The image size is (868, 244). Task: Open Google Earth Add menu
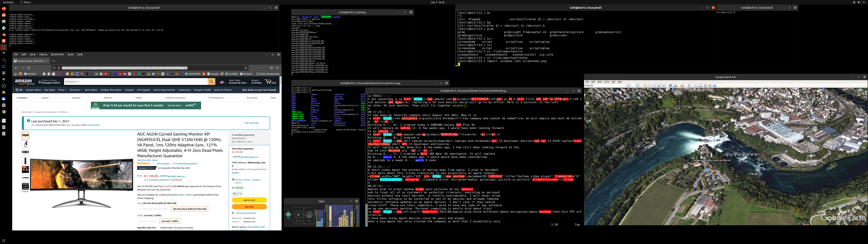click(613, 82)
